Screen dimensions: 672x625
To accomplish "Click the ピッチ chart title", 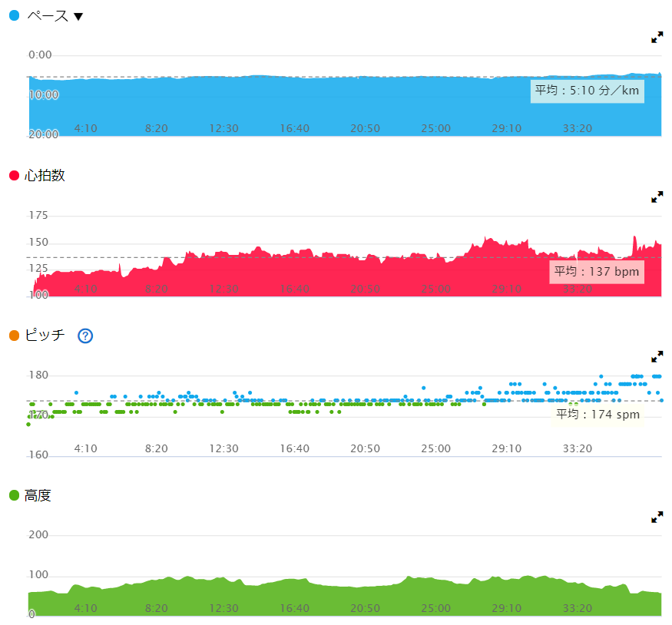I will pyautogui.click(x=45, y=336).
